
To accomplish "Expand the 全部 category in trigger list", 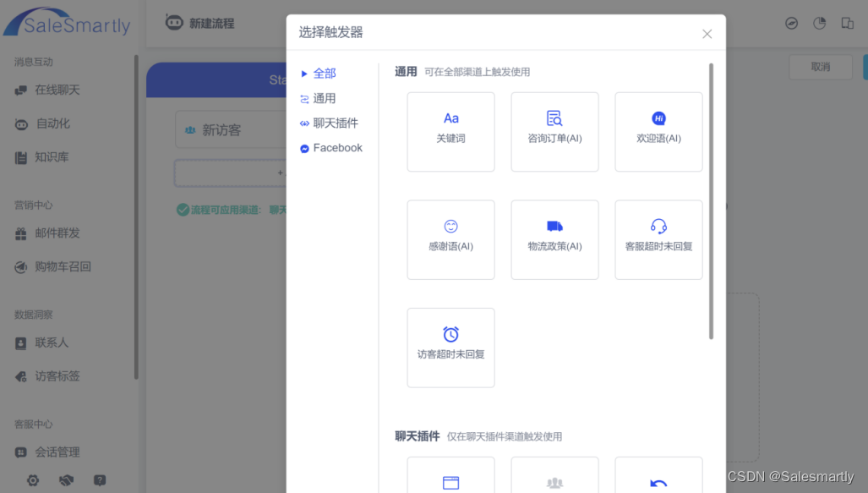I will tap(324, 74).
